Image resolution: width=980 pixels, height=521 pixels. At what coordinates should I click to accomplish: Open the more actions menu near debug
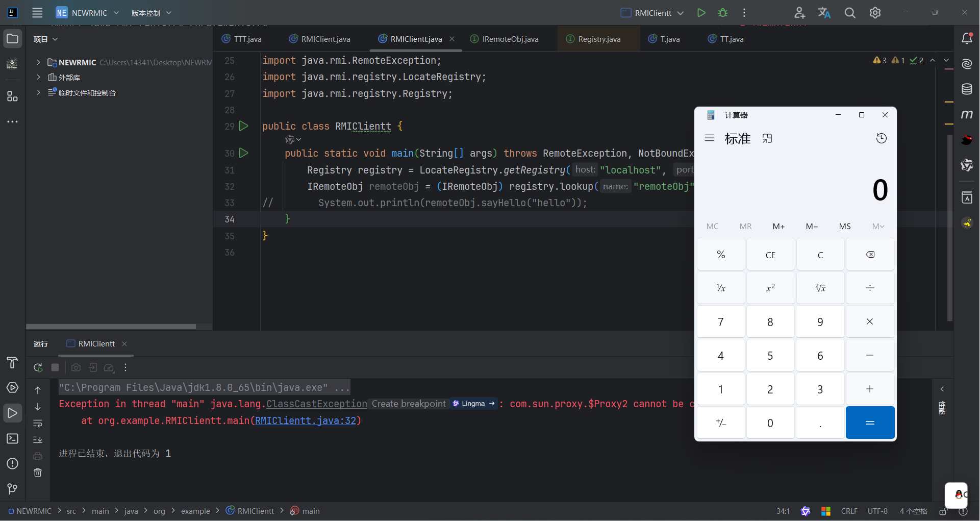tap(744, 13)
